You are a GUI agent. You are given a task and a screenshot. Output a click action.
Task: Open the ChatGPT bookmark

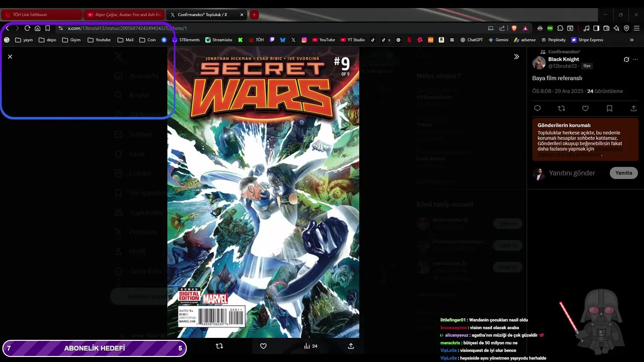tap(471, 40)
